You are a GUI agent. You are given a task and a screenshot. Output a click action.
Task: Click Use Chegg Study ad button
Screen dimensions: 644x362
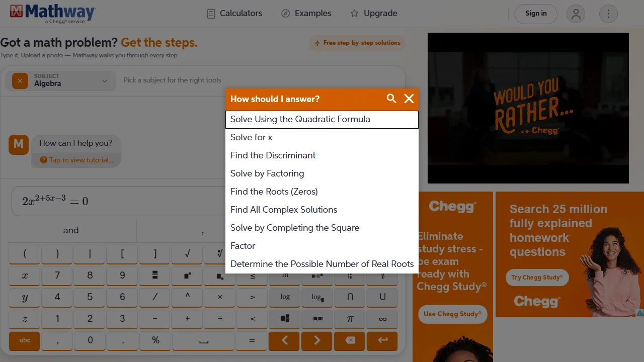click(452, 314)
